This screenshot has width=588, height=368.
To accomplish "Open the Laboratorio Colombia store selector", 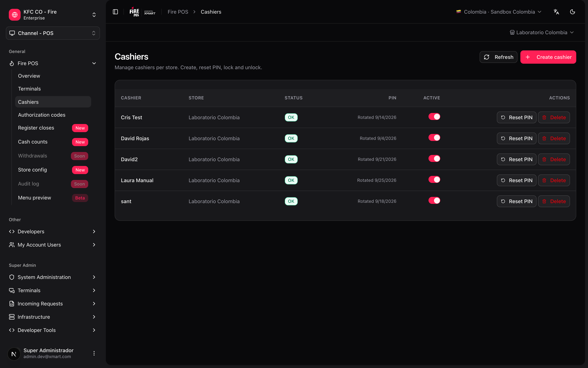I will 542,32.
